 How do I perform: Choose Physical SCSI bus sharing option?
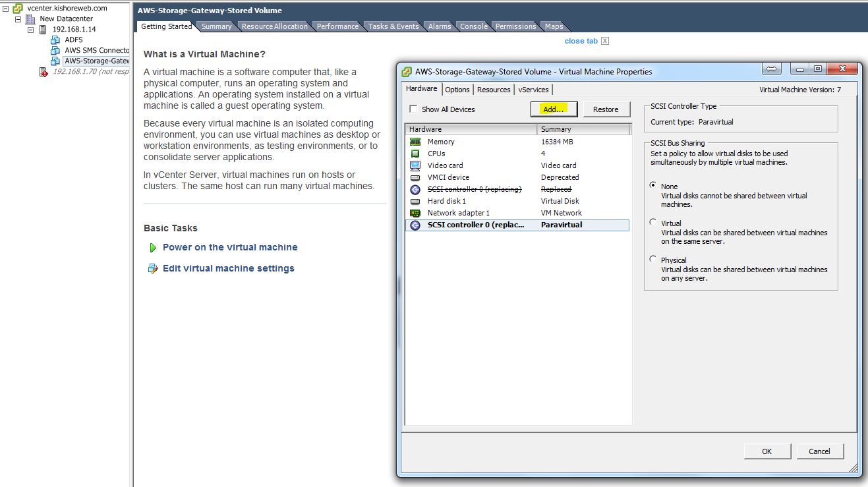point(653,260)
